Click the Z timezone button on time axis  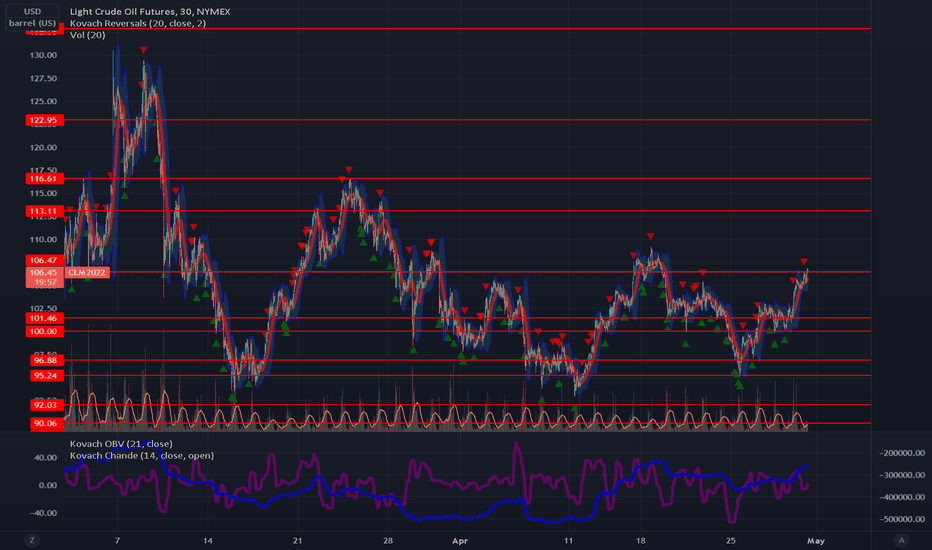[x=32, y=540]
